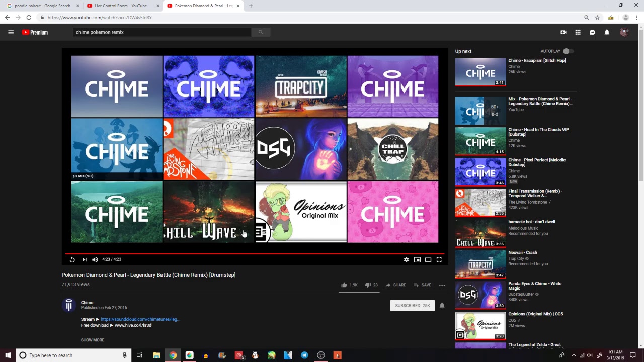Click the red video progress bar
Viewport: 644px width, 362px height.
tap(255, 254)
